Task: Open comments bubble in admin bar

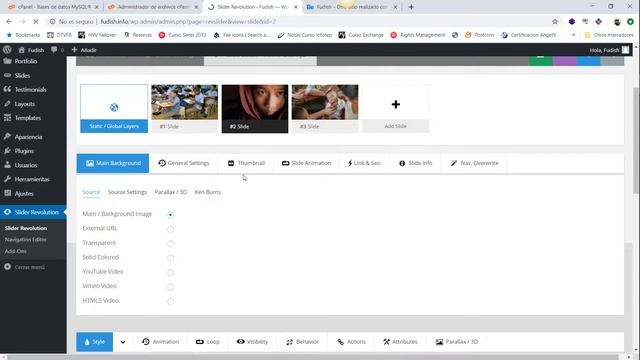Action: [57, 50]
